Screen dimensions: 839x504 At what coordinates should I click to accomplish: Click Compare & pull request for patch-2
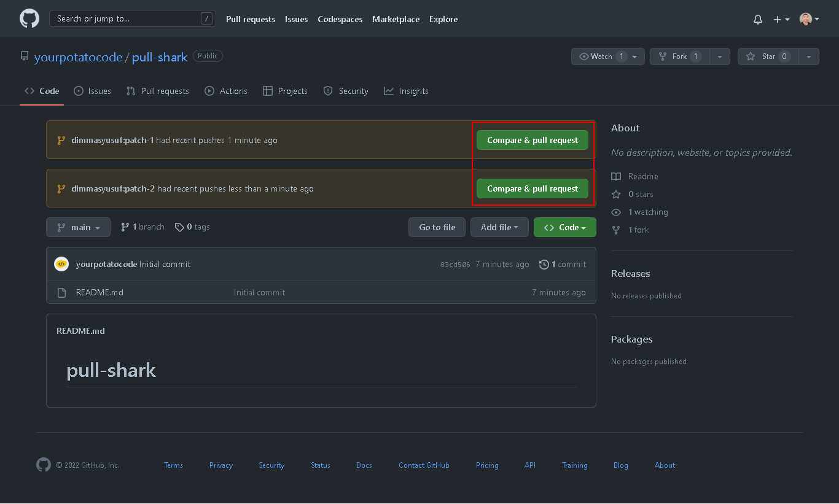(x=533, y=188)
